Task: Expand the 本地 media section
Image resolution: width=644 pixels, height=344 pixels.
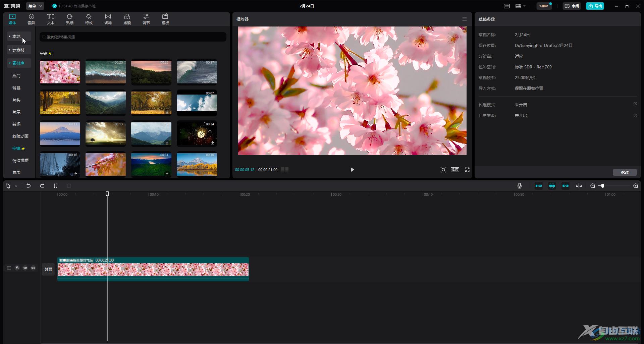Action: (x=19, y=36)
